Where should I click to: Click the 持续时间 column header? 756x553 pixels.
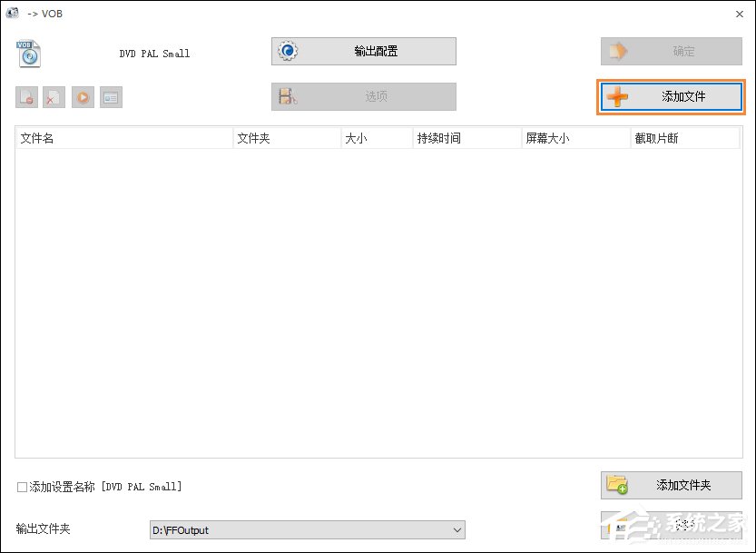(x=466, y=138)
